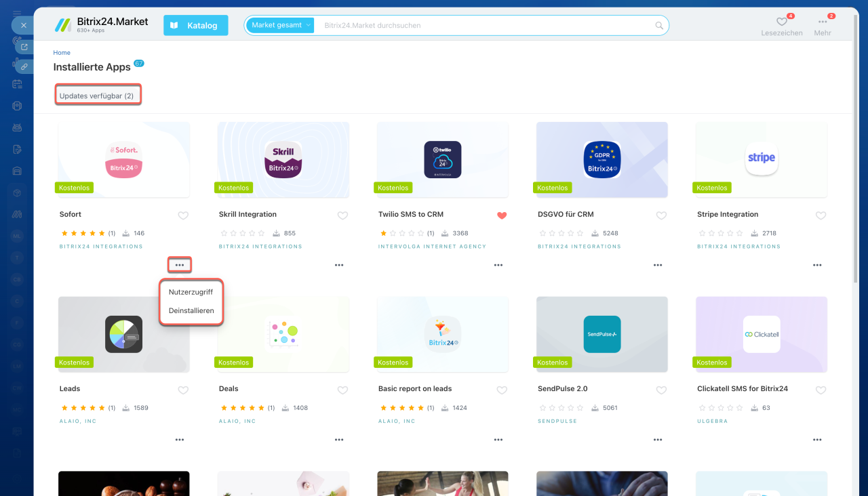868x496 pixels.
Task: Open the Lesezeichen bookmarks heart icon
Action: tap(782, 22)
